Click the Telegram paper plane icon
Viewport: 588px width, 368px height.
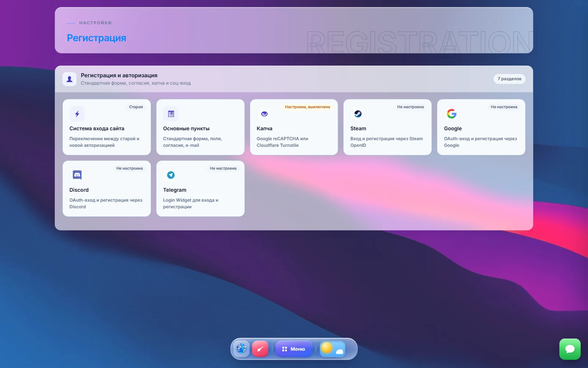tap(171, 175)
